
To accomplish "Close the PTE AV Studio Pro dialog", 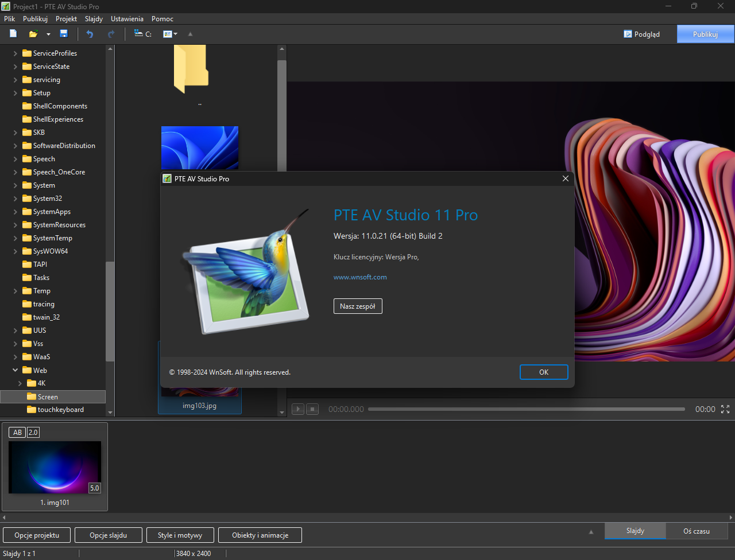I will (x=566, y=178).
